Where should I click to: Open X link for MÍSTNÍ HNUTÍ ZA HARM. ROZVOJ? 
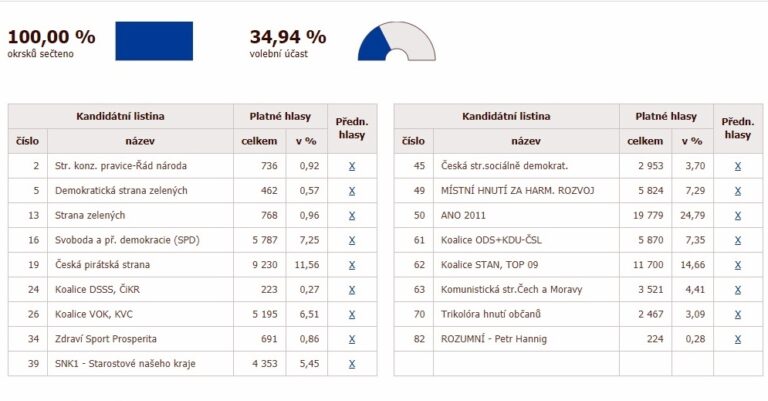[x=738, y=191]
